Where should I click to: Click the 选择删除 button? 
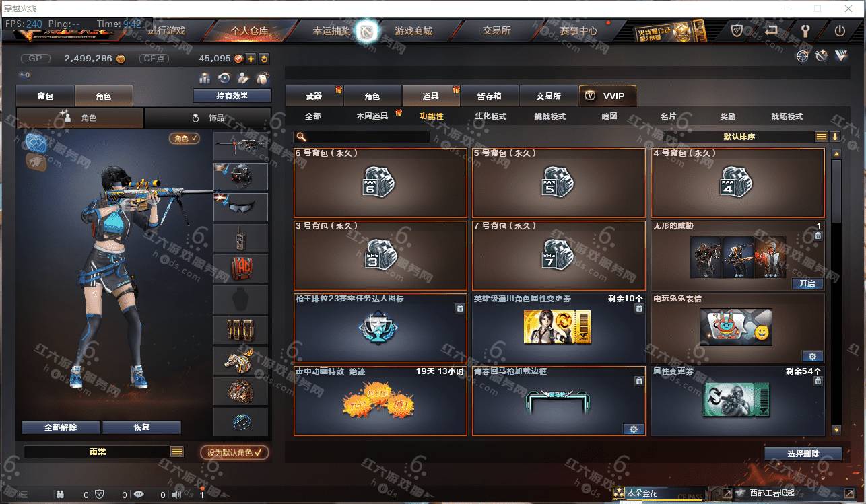click(803, 454)
